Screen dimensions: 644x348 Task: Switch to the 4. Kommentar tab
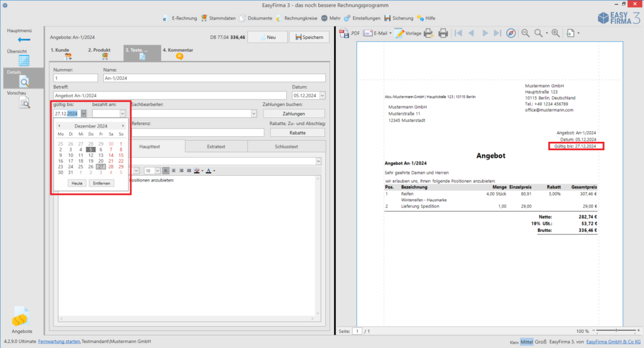[178, 53]
